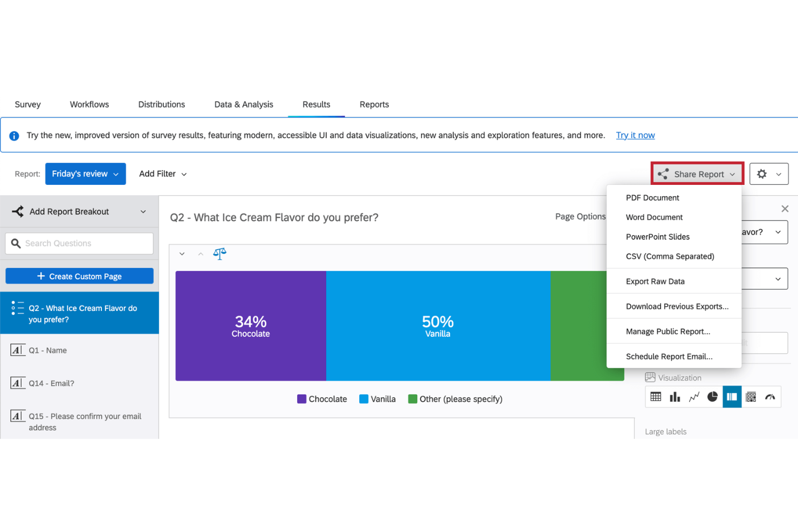This screenshot has height=532, width=798.
Task: Open the Add Filter dropdown
Action: point(163,174)
